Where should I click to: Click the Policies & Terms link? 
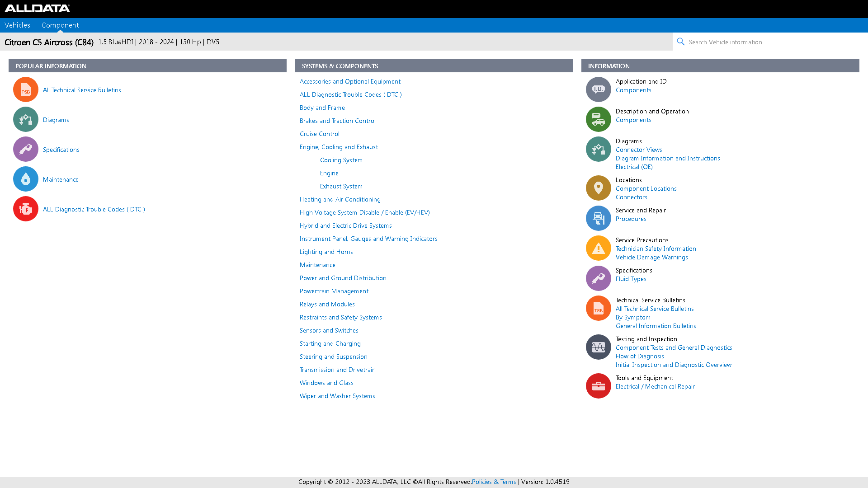494,482
